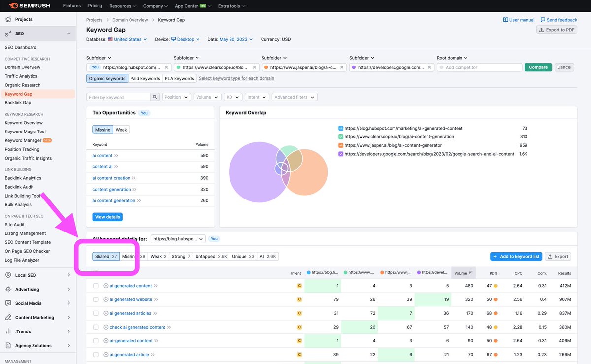Image resolution: width=591 pixels, height=364 pixels.
Task: Click the Semrush logo
Action: tap(30, 6)
